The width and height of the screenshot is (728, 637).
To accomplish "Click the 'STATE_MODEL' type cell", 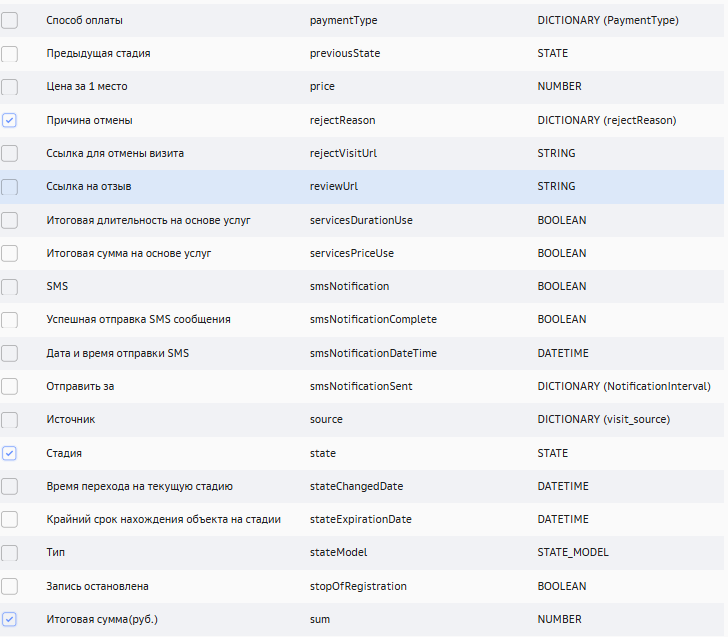I will click(573, 552).
